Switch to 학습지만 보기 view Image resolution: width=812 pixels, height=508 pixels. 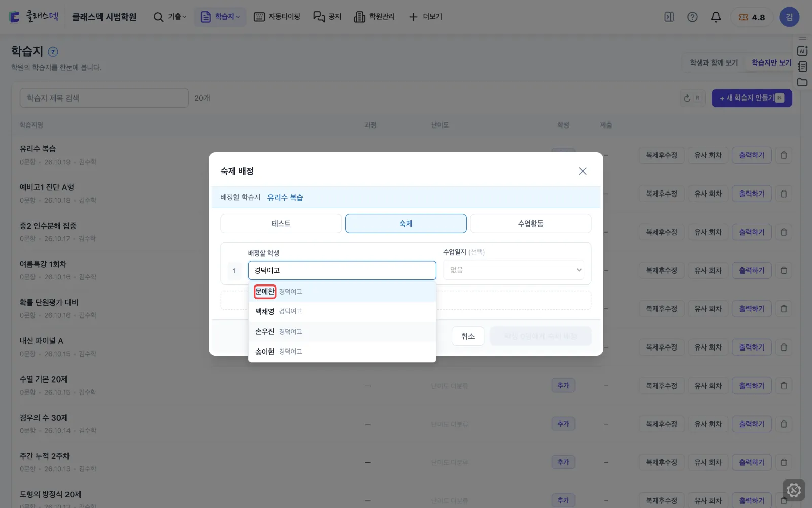pyautogui.click(x=771, y=62)
